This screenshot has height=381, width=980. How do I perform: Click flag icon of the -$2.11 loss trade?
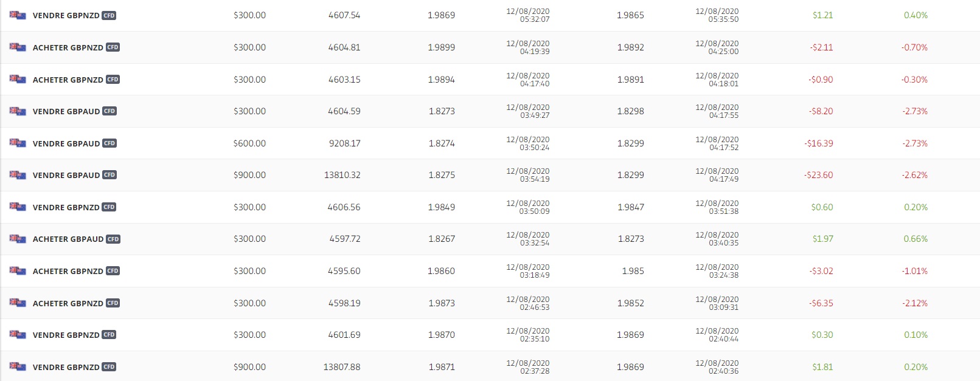point(18,47)
